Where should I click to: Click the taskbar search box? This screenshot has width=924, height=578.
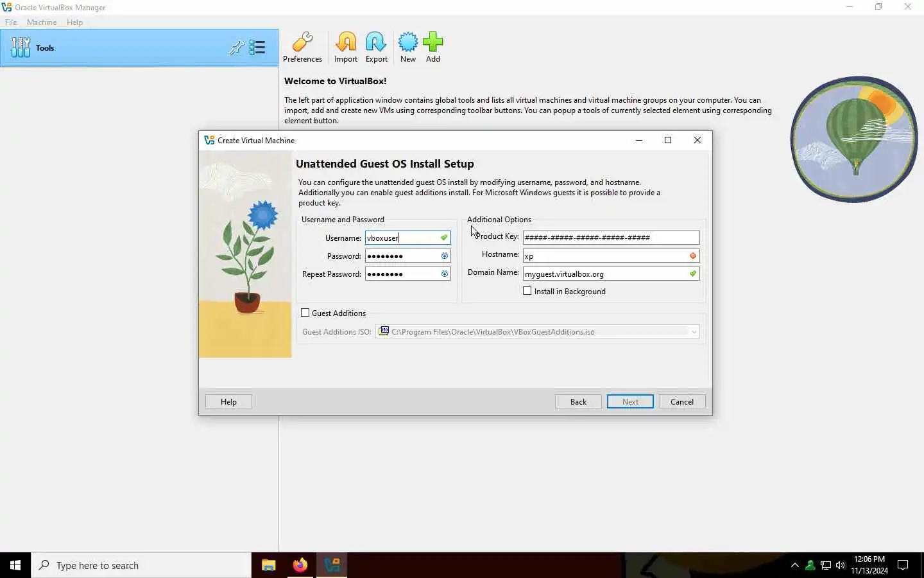pyautogui.click(x=141, y=565)
